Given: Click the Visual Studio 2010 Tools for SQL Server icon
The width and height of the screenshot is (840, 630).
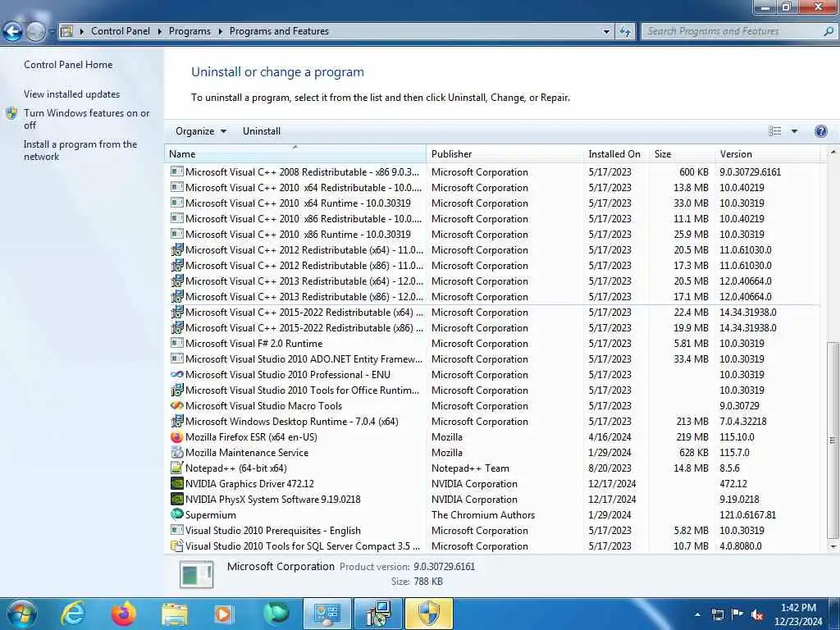Looking at the screenshot, I should point(177,546).
